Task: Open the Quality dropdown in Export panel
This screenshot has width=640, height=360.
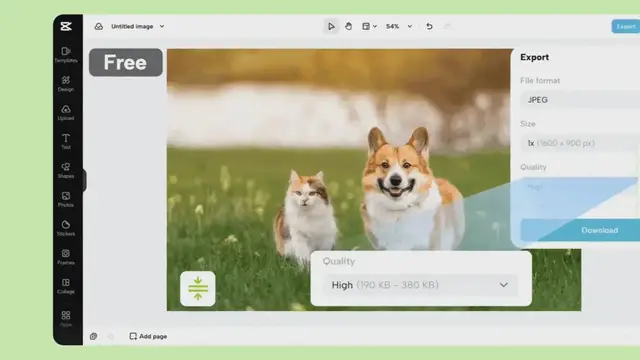Action: (580, 187)
